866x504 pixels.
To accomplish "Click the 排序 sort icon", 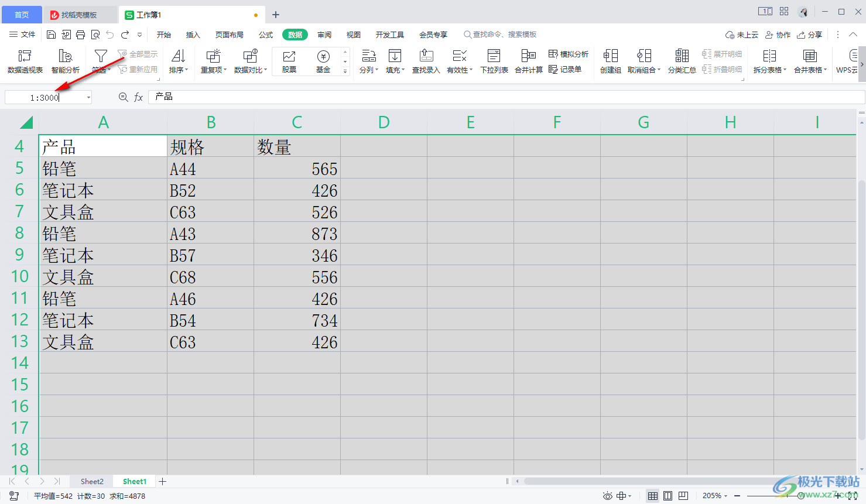I will pos(178,56).
